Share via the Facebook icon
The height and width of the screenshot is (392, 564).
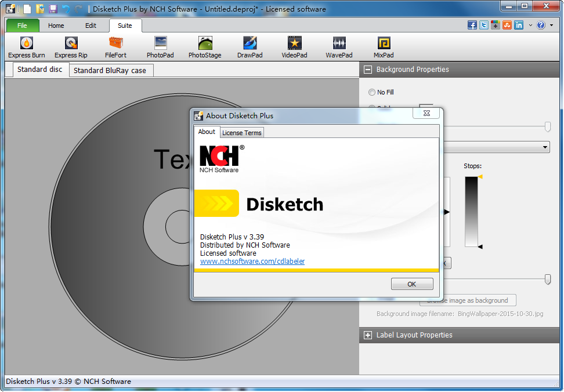[x=472, y=25]
